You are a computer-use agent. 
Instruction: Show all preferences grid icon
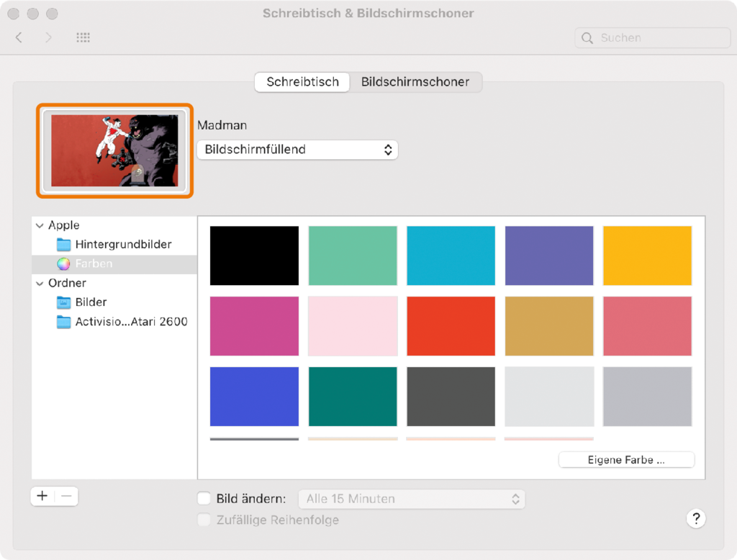click(83, 37)
